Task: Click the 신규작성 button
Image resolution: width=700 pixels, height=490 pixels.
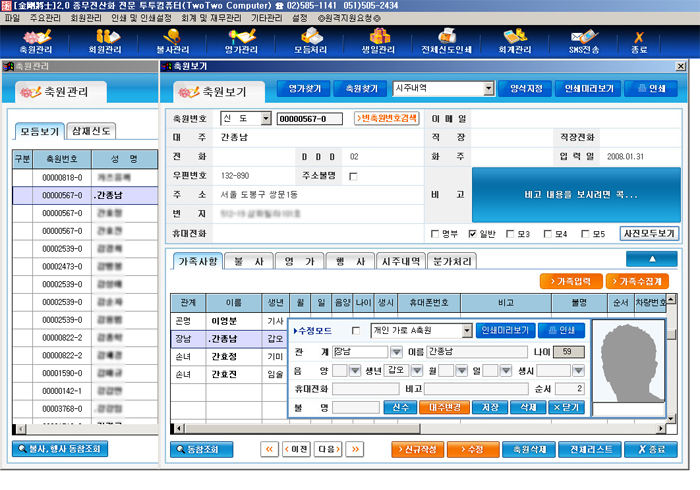Action: pos(417,449)
